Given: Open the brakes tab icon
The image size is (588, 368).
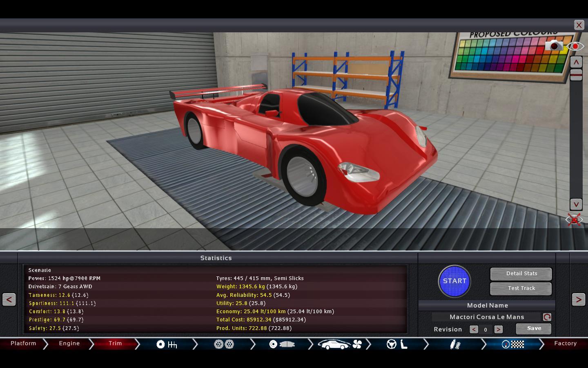Looking at the screenshot, I should (282, 344).
